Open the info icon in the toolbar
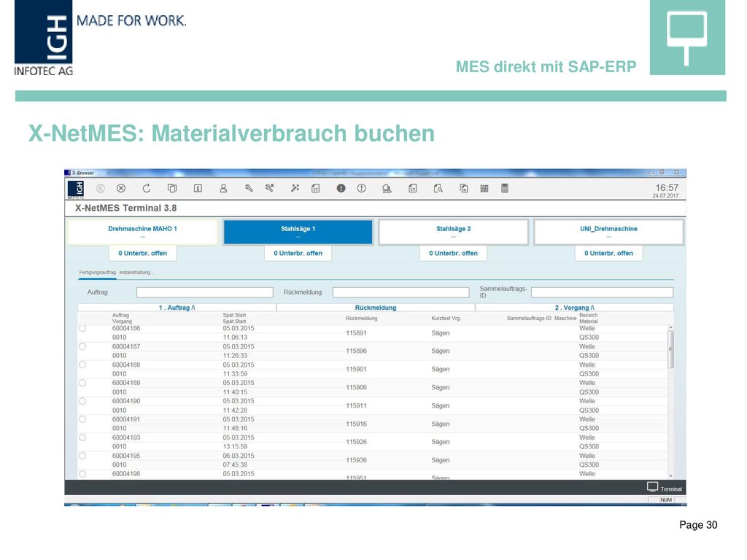Viewport: 747px width, 560px height. [198, 189]
